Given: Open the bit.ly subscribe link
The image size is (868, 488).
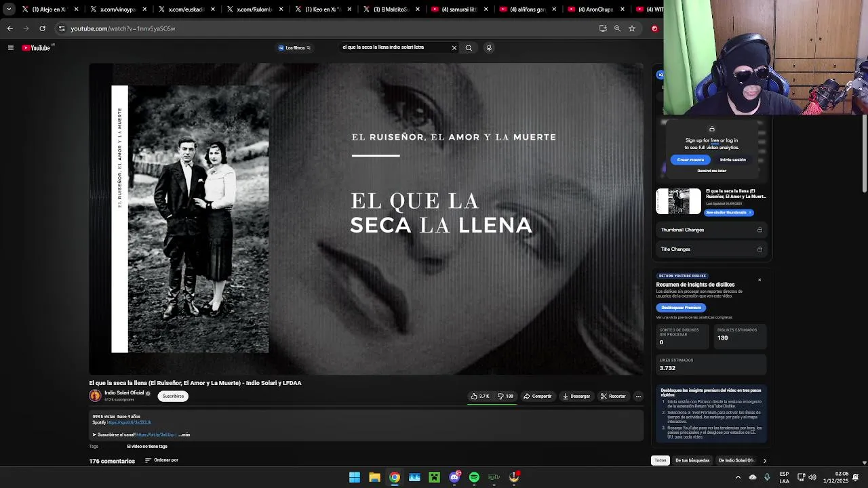Looking at the screenshot, I should point(157,434).
